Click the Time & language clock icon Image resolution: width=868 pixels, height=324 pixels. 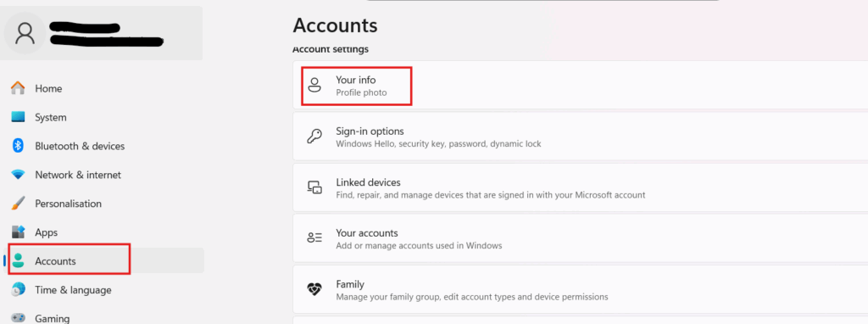pos(19,290)
